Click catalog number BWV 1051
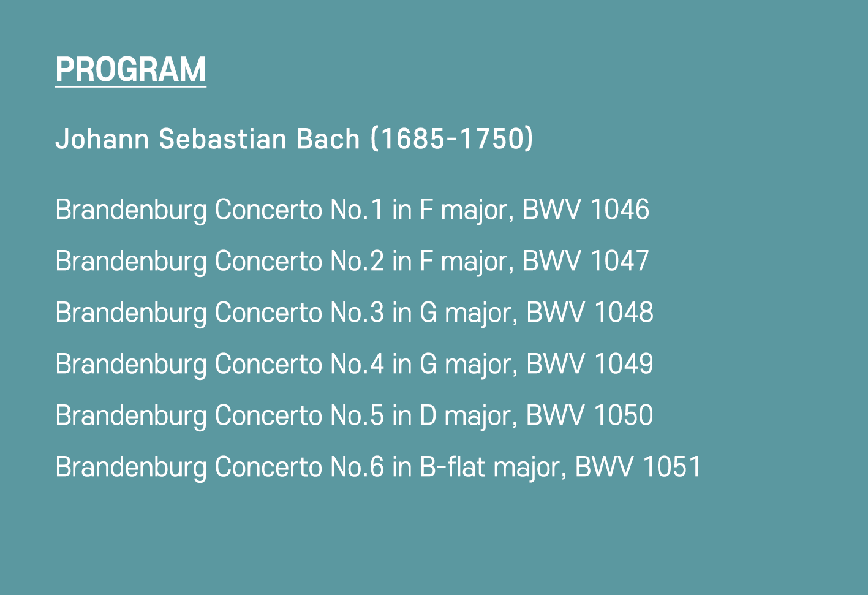 coord(638,468)
